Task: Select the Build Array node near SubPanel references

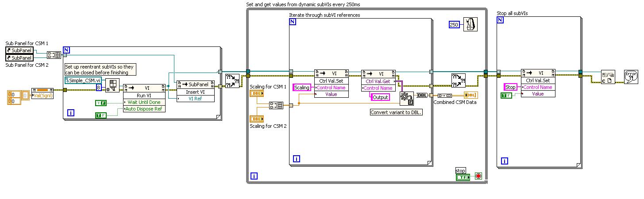Action: click(x=54, y=54)
